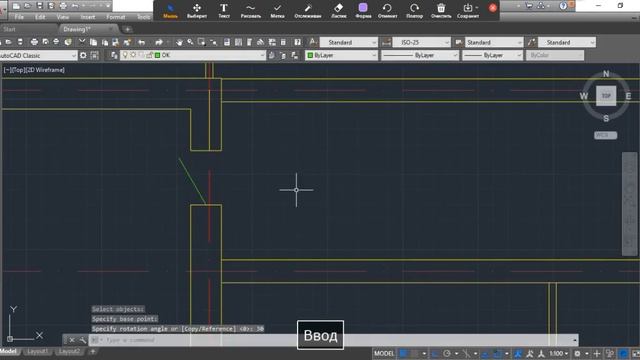Toggle polar tracking in status bar
The image size is (640, 360).
coord(447,353)
